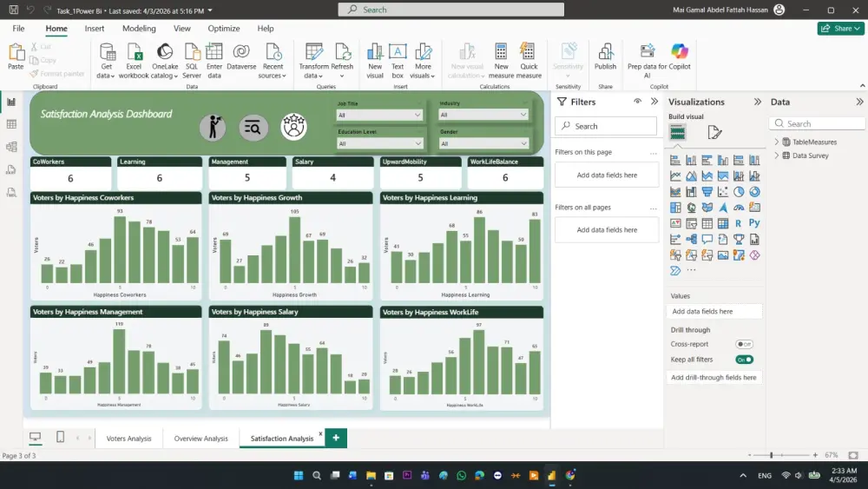Toggle the Filters pane eye icon
Viewport: 868px width, 489px height.
click(638, 102)
